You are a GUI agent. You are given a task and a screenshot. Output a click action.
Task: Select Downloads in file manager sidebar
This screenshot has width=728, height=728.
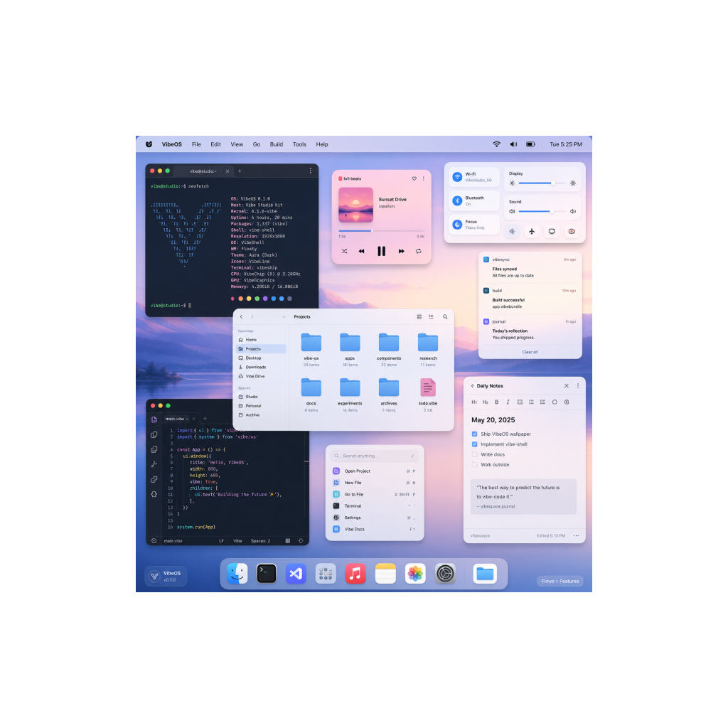click(x=262, y=368)
